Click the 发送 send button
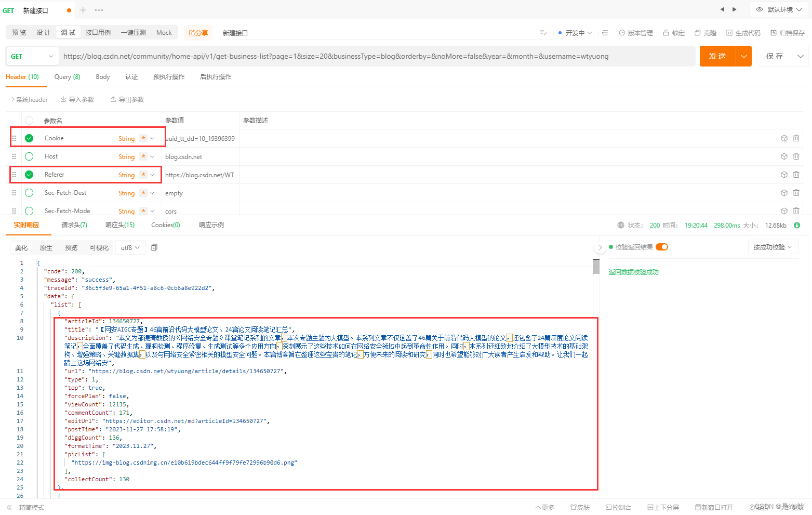 tap(718, 56)
